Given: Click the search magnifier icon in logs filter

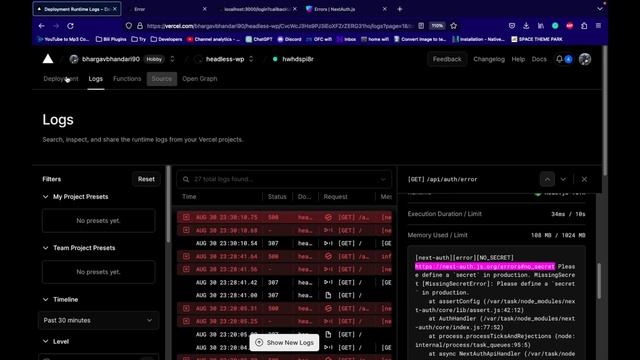Looking at the screenshot, I should click(186, 179).
